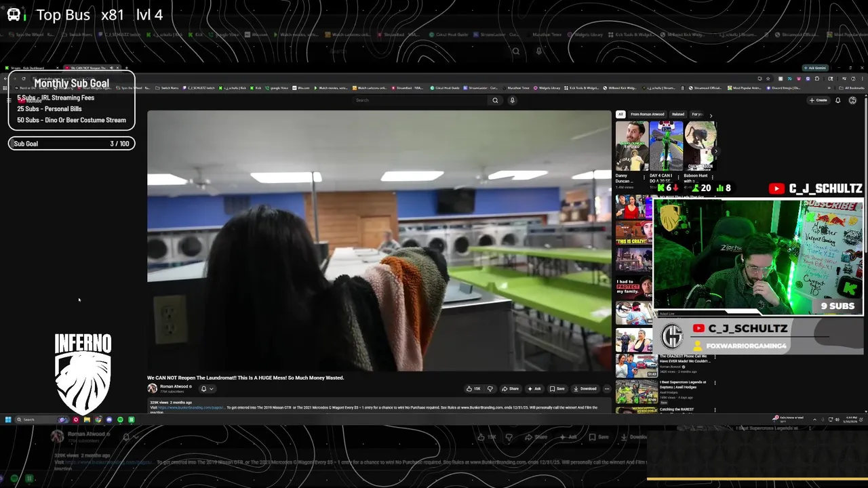Click inside the YouTube search field
This screenshot has height=488, width=868.
point(420,100)
